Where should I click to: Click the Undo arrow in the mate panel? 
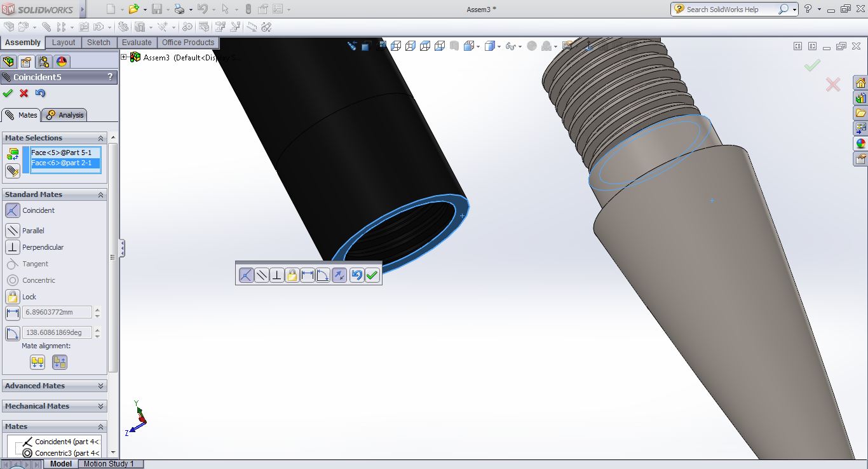click(x=40, y=93)
